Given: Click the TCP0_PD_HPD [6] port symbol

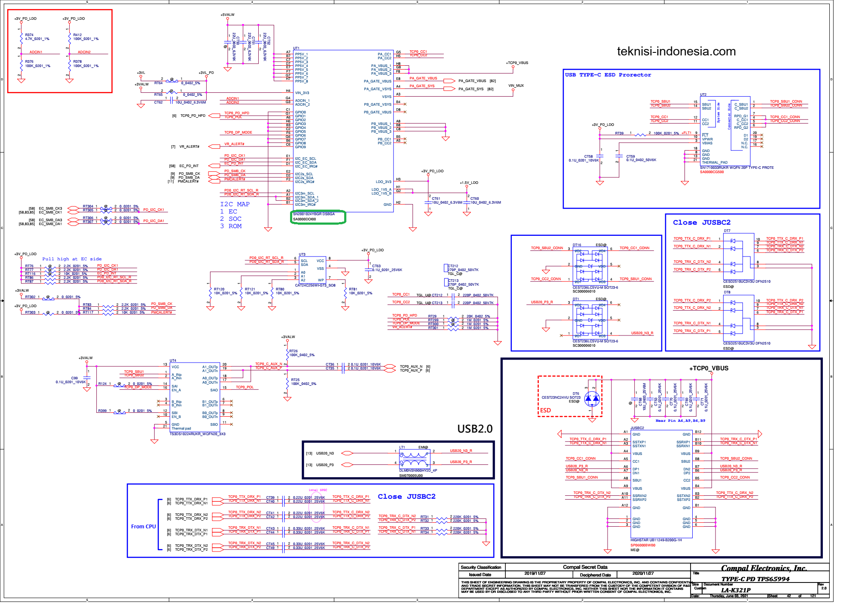Looking at the screenshot, I should pos(214,116).
